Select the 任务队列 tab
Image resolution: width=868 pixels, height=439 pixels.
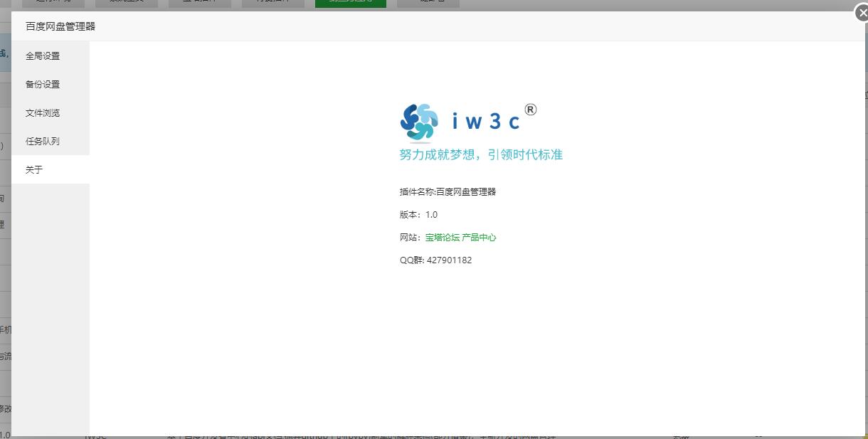51,141
